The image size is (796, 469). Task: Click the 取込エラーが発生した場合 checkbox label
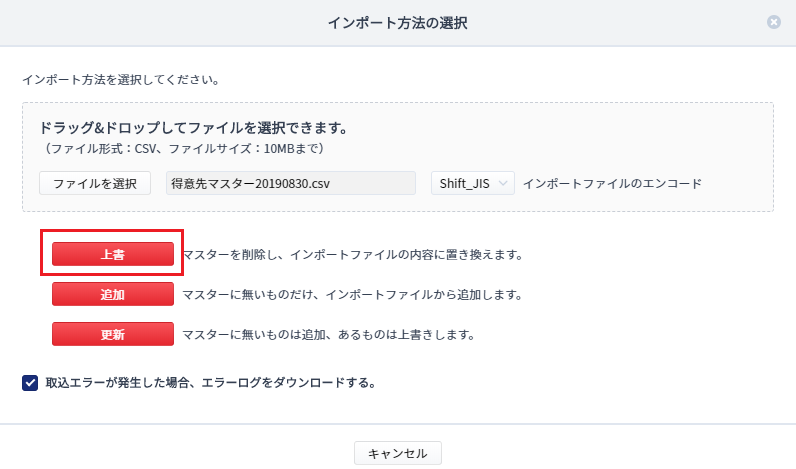(211, 383)
